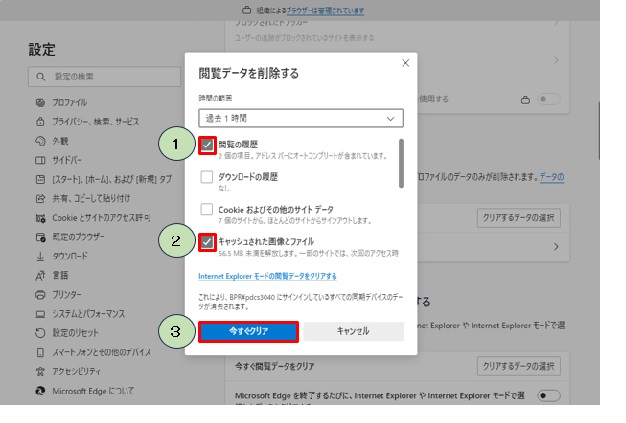Click the profile icon in the settings sidebar
Image resolution: width=626 pixels, height=423 pixels.
point(40,103)
